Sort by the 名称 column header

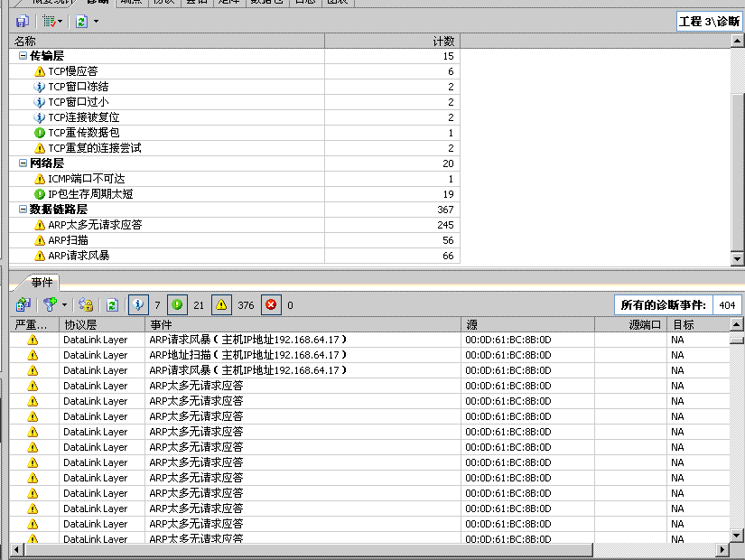click(167, 41)
